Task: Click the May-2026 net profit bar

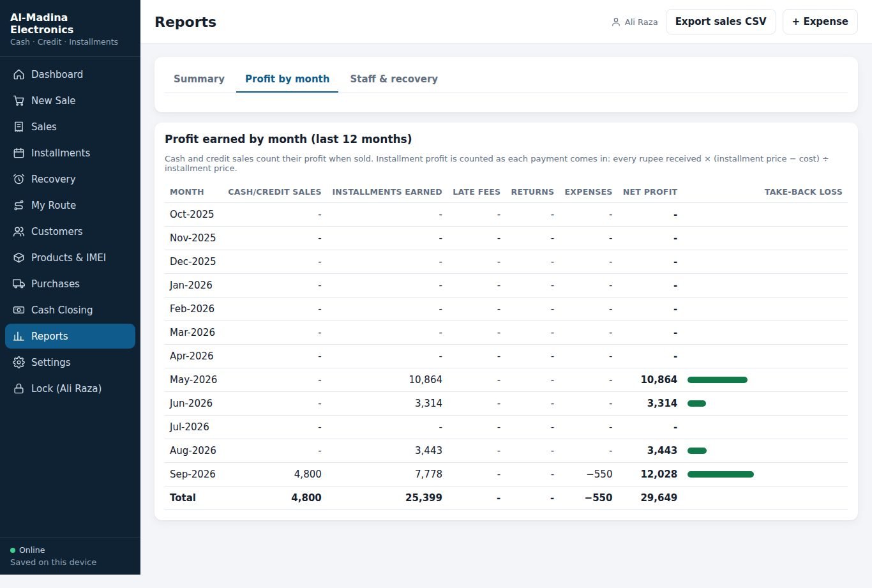Action: pos(718,380)
